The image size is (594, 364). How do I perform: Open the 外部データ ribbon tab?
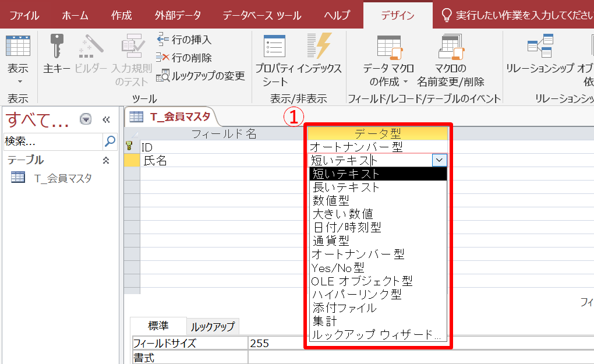[x=178, y=15]
